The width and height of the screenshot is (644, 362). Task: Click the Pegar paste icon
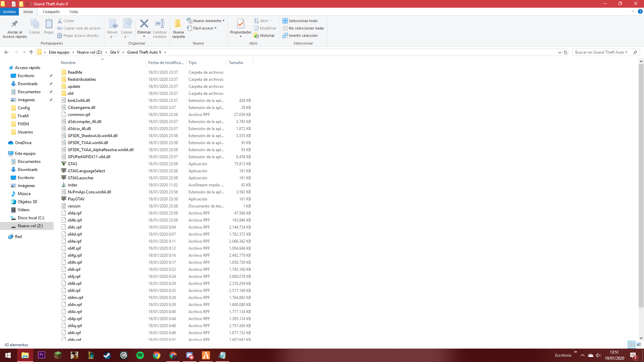coord(49,24)
